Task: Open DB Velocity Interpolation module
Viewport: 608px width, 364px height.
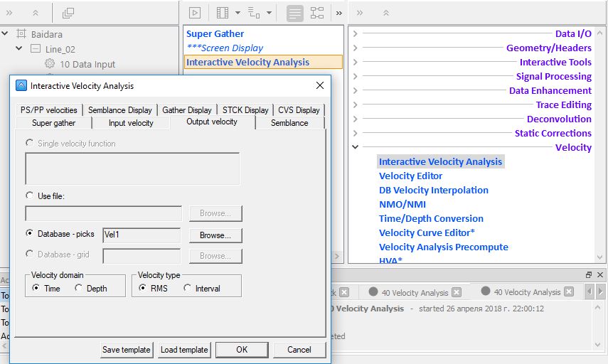Action: [x=434, y=191]
